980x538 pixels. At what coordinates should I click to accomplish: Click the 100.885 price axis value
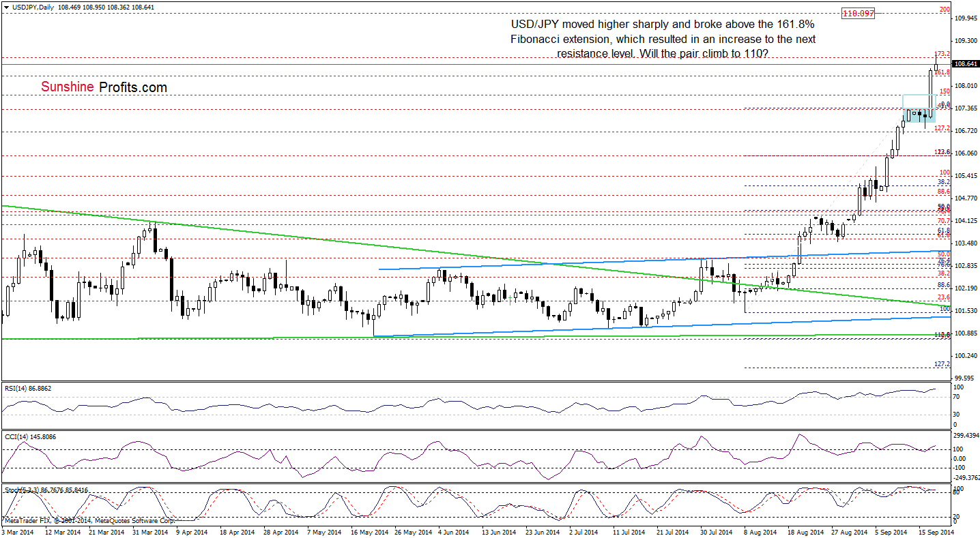pyautogui.click(x=965, y=333)
